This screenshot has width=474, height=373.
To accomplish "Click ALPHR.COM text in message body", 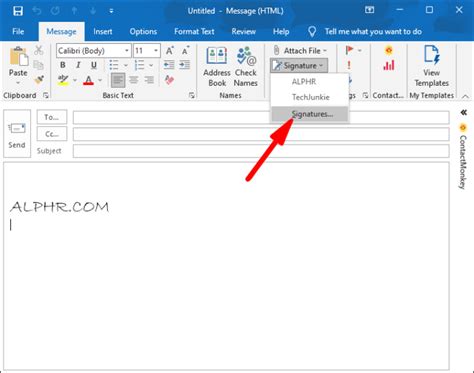I will [59, 207].
